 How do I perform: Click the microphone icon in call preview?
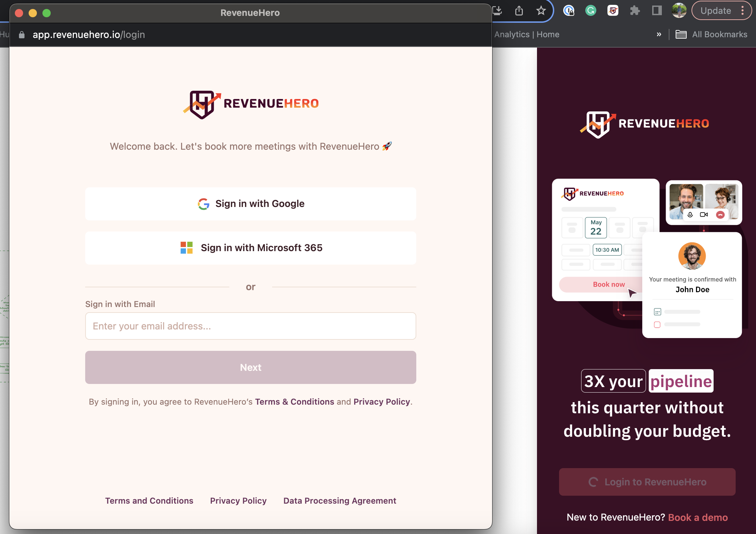point(690,215)
